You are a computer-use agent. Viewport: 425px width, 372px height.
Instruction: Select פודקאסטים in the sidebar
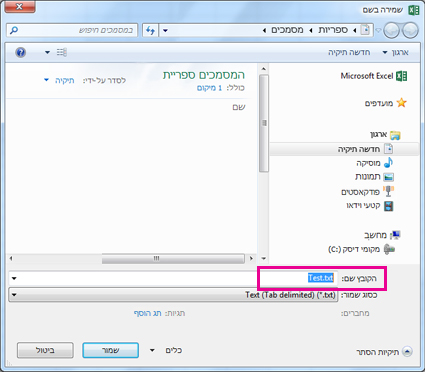360,192
